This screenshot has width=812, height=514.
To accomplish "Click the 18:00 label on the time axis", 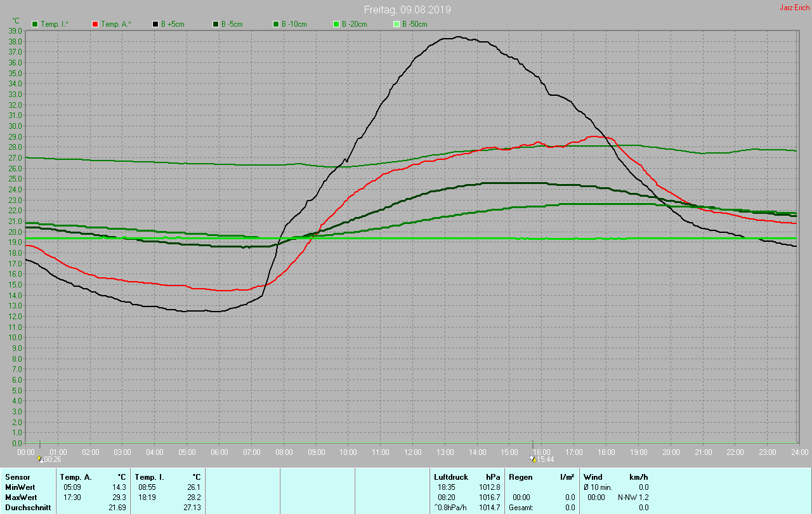I will click(606, 452).
